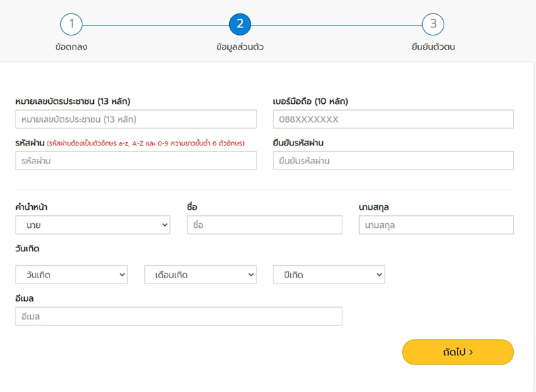Click step 1 circle ข้อตกลง

(x=71, y=25)
